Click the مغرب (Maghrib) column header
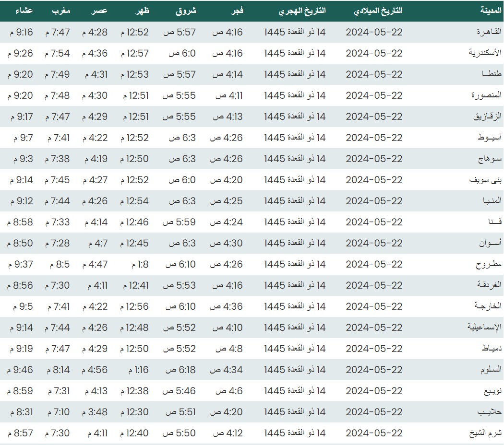The height and width of the screenshot is (445, 504). point(61,11)
